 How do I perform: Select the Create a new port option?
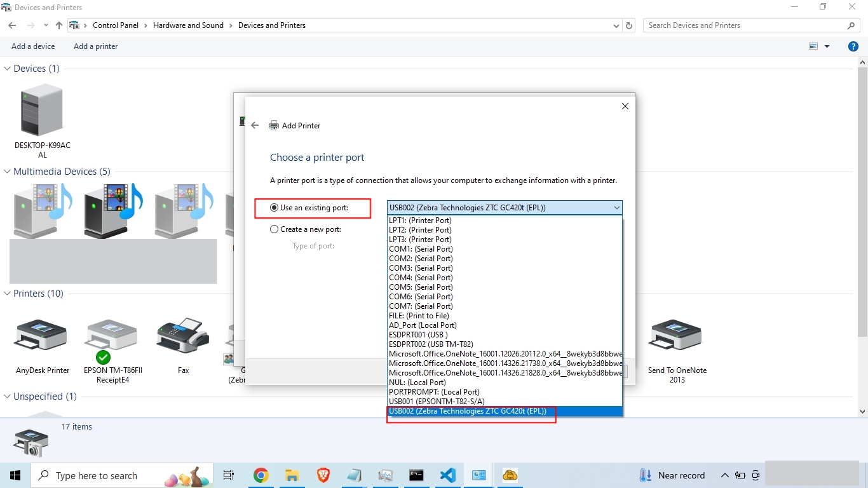pyautogui.click(x=306, y=229)
